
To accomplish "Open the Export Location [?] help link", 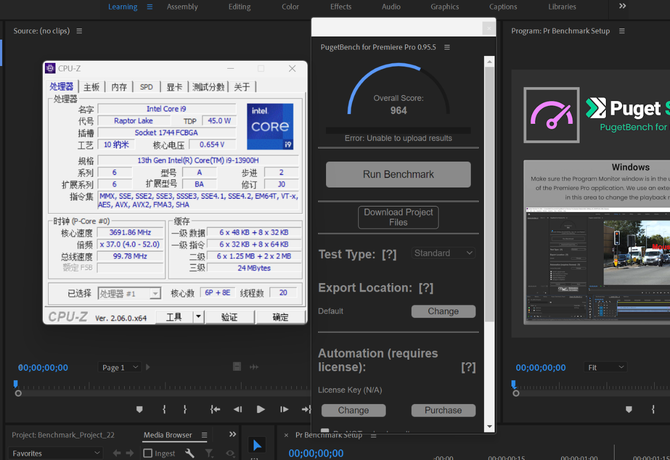I will click(426, 288).
